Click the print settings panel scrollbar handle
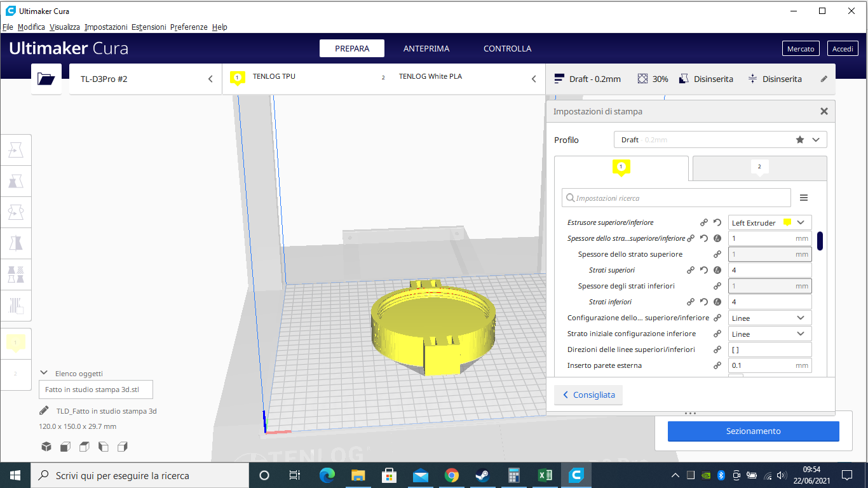 [x=820, y=241]
